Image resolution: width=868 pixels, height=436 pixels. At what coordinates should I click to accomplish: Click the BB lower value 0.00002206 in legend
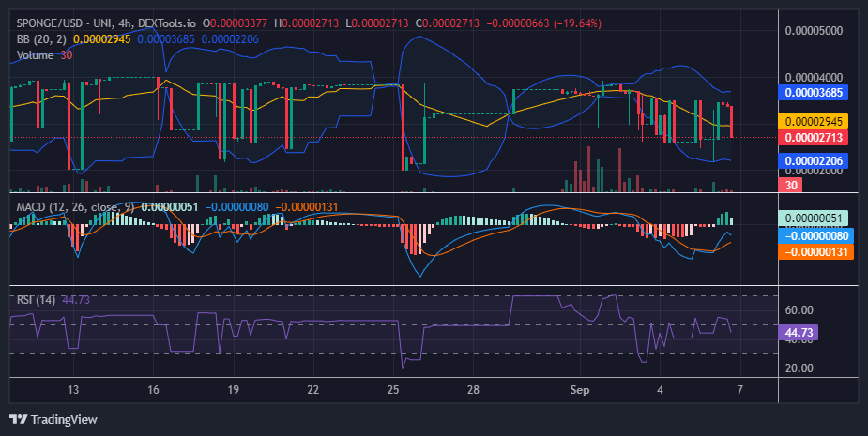click(x=230, y=39)
